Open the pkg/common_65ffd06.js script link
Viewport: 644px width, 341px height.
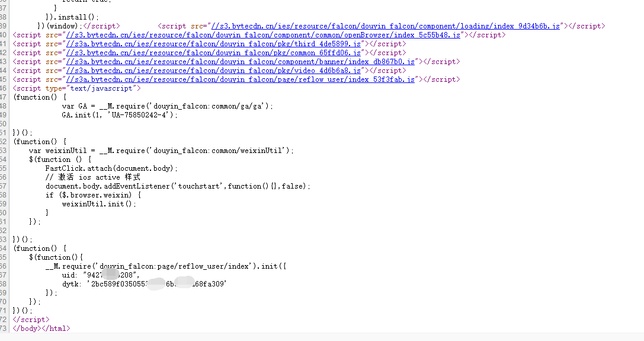tap(213, 53)
